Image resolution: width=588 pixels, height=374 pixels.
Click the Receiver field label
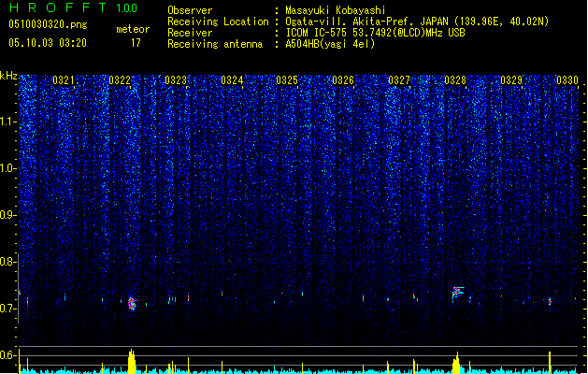click(190, 33)
